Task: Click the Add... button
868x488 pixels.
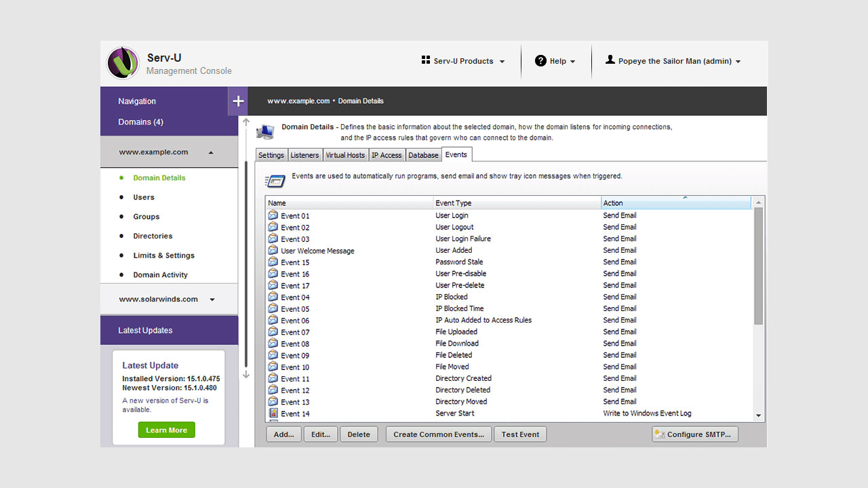Action: pyautogui.click(x=284, y=434)
